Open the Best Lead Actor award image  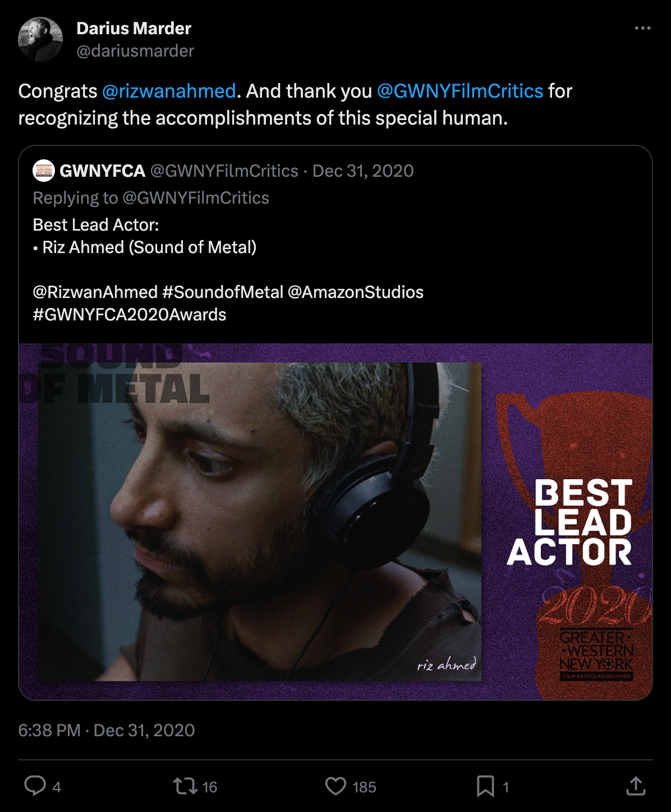coord(335,521)
